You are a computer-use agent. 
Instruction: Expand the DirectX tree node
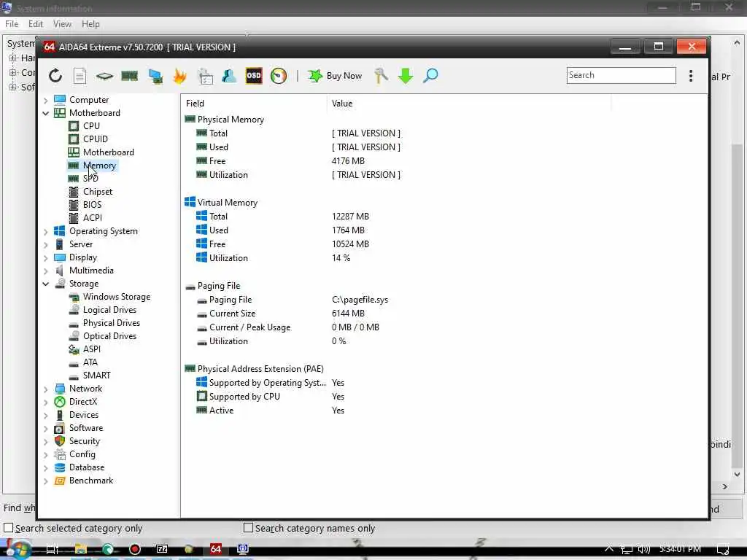[x=46, y=402]
